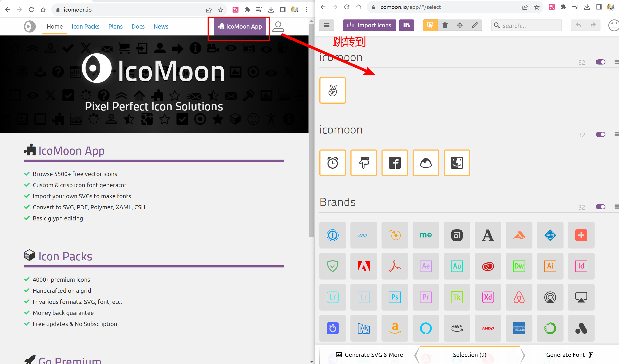619x364 pixels.
Task: Select the Adobe Audition Au icon
Action: pos(457,266)
